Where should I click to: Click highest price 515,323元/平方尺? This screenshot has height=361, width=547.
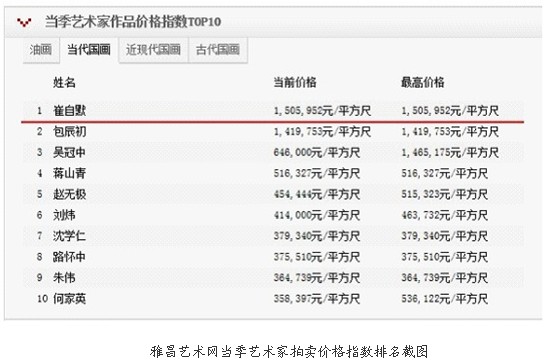(444, 195)
